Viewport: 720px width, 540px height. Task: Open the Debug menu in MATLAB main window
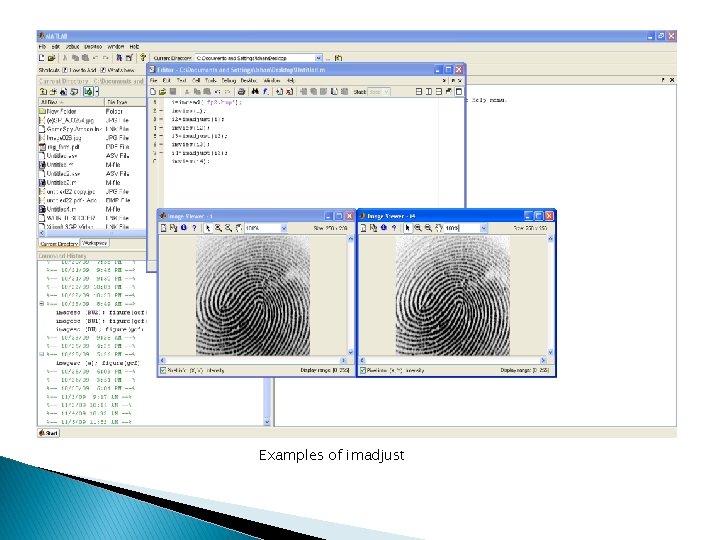(73, 47)
